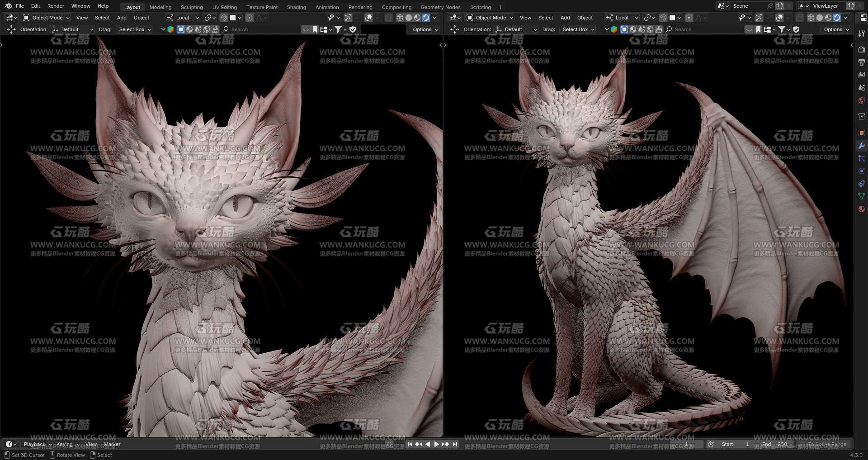Toggle snapping magnet in left viewport
Image resolution: width=868 pixels, height=460 pixels.
click(x=223, y=18)
